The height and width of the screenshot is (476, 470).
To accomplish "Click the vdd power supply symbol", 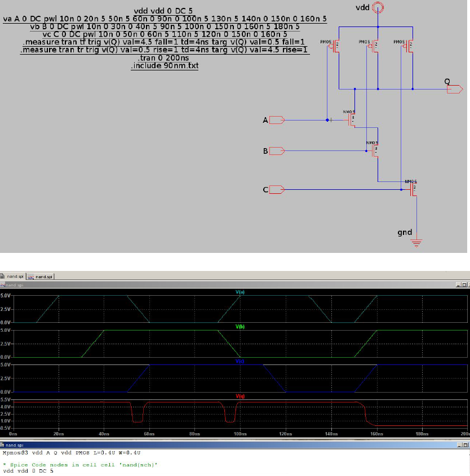I will [376, 7].
